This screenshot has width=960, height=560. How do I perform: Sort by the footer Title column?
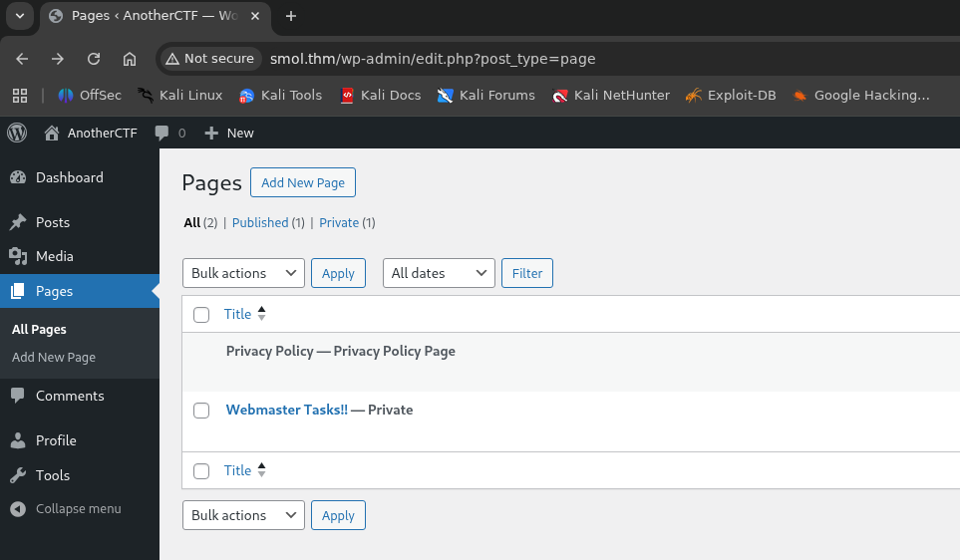pos(237,470)
